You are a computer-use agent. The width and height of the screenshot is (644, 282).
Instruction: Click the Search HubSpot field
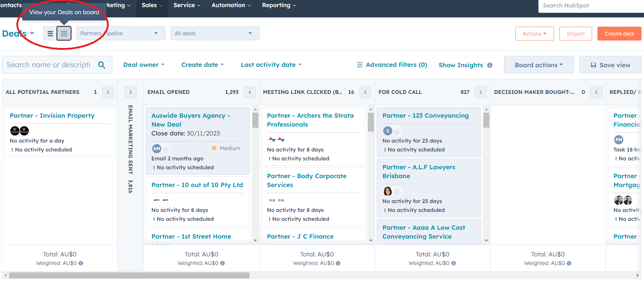[x=590, y=6]
